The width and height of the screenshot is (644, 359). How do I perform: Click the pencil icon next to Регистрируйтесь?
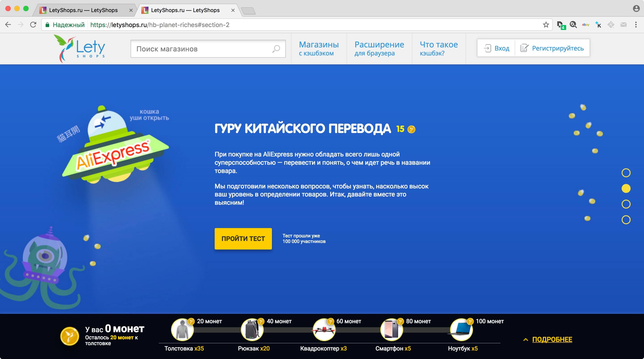pos(524,48)
